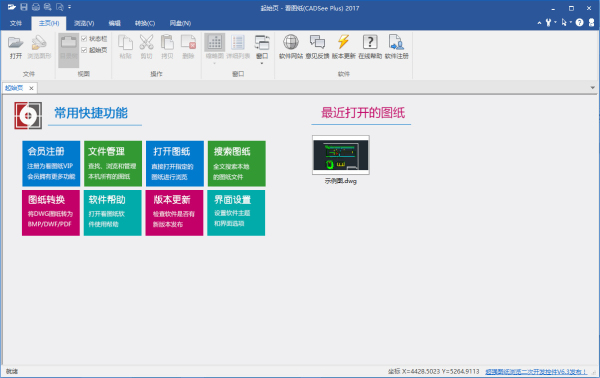This screenshot has width=600, height=378.
Task: Select the 主页(H) home ribbon tab
Action: tap(49, 23)
